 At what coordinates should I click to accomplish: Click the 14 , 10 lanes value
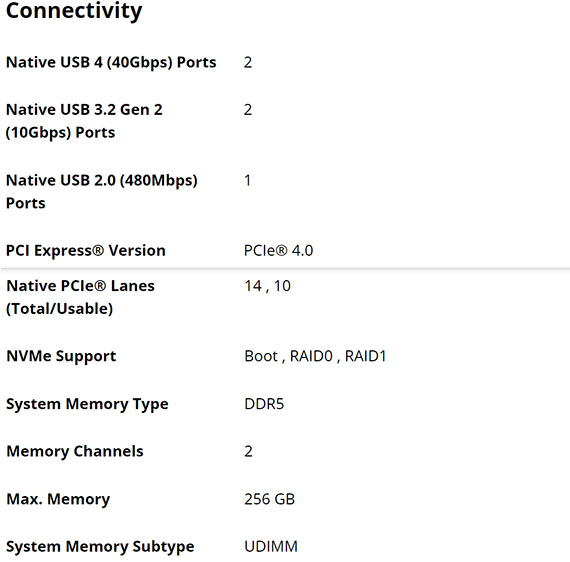coord(268,286)
